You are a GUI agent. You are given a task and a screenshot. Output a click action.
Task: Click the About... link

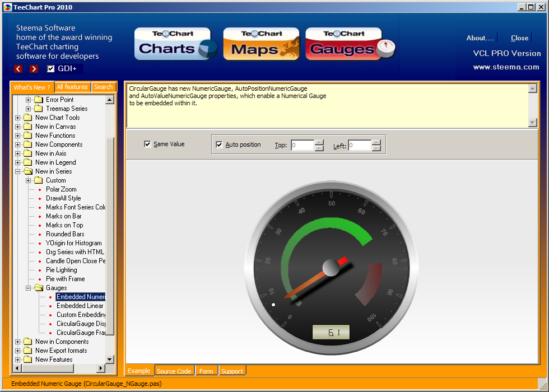point(480,38)
